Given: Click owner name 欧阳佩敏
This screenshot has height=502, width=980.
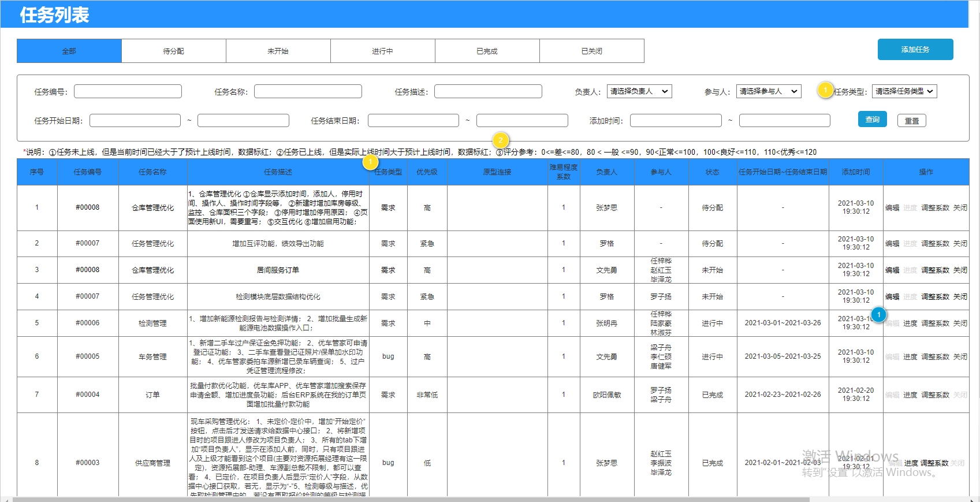Looking at the screenshot, I should pos(607,395).
